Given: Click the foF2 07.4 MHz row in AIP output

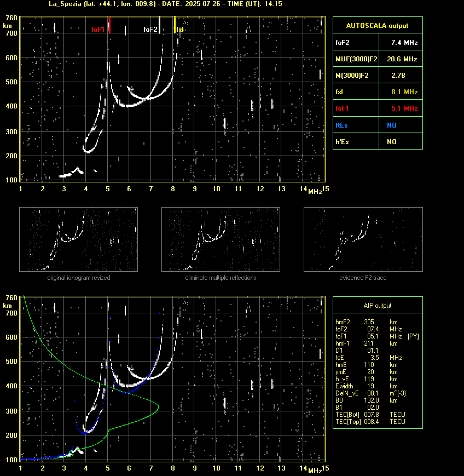Looking at the screenshot, I should (368, 329).
